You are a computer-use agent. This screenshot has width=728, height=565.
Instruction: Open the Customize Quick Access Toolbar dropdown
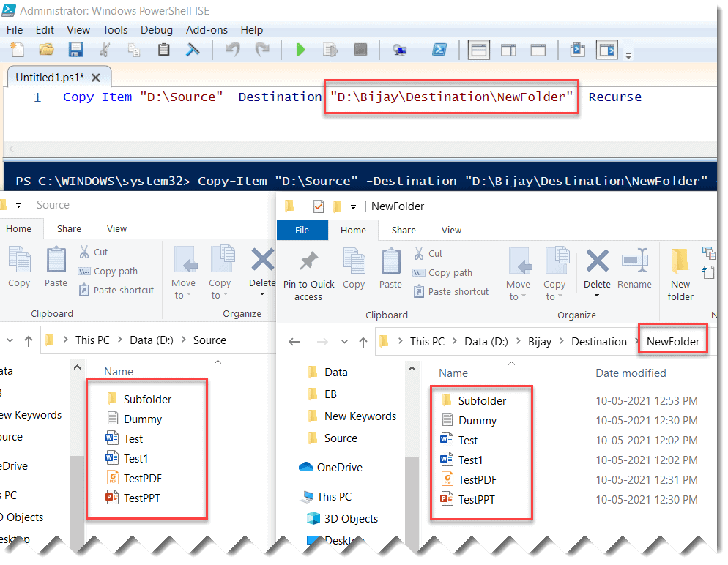353,206
